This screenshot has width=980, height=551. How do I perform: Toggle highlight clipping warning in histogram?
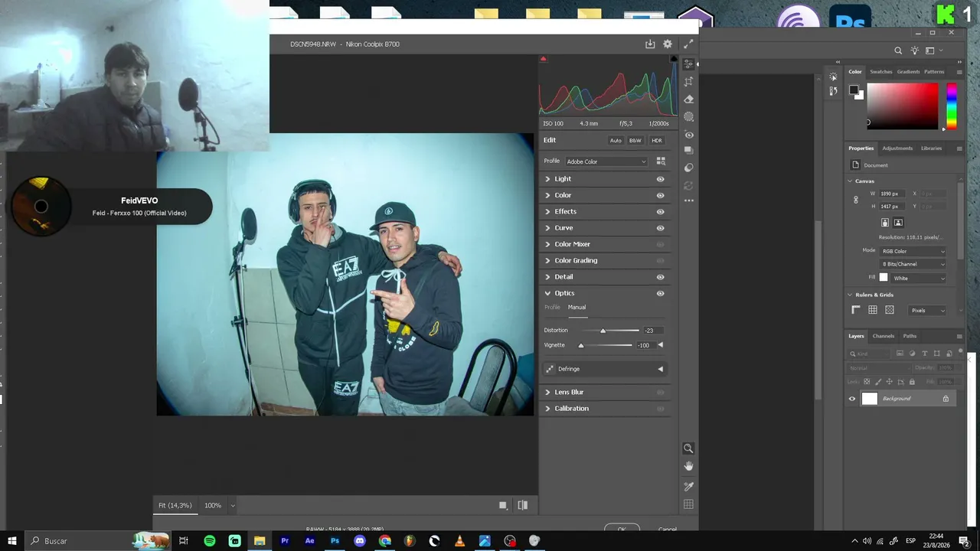click(x=674, y=59)
